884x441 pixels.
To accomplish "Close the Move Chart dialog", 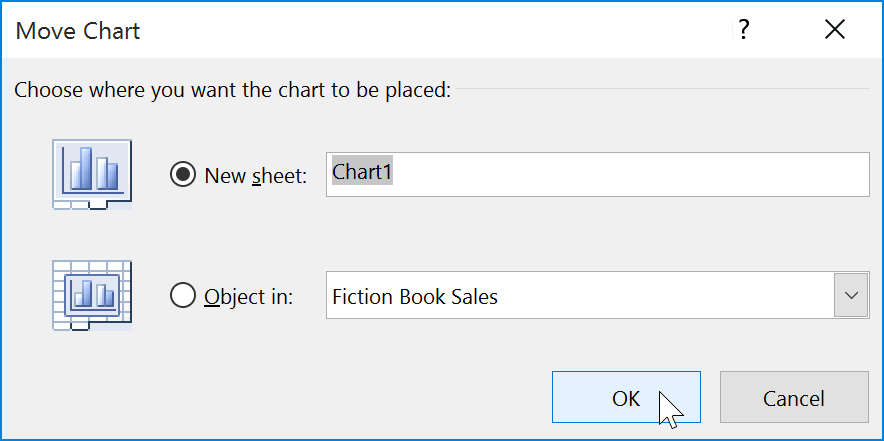I will [x=835, y=31].
